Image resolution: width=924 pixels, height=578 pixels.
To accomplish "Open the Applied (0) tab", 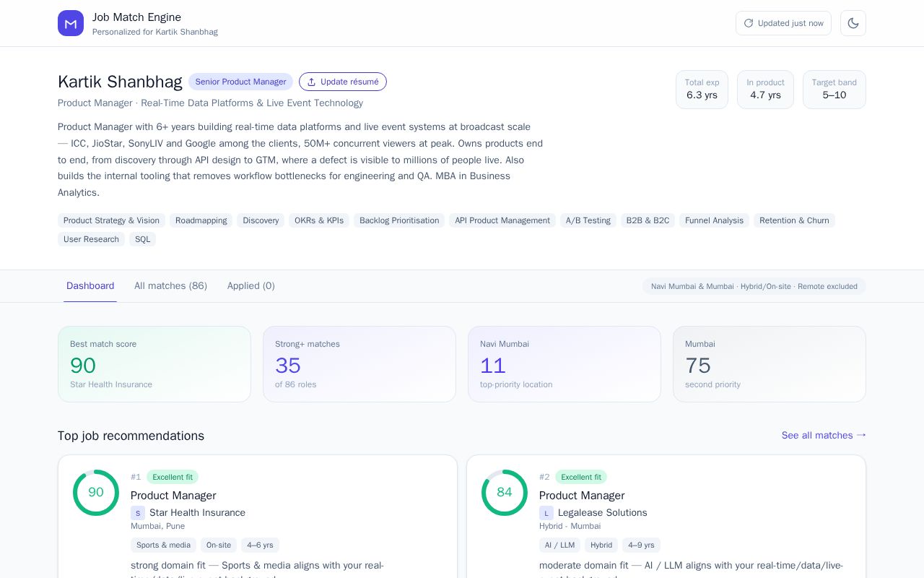I will pos(251,286).
